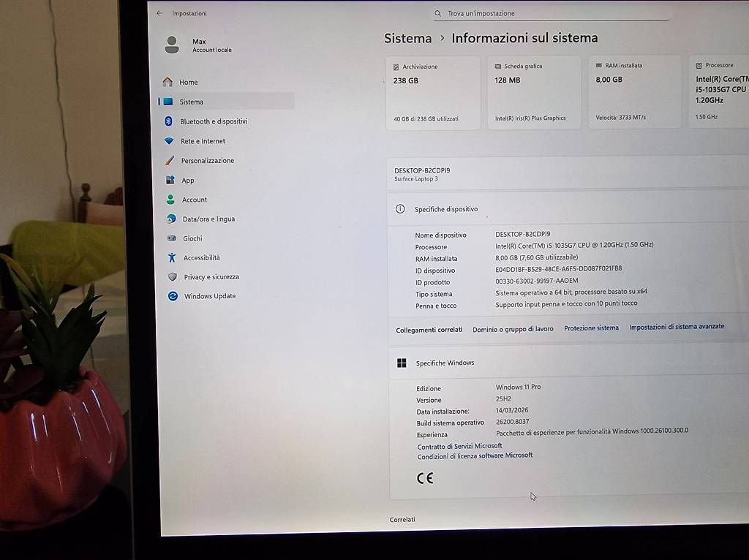This screenshot has height=560, width=749.
Task: Click the Account person icon
Action: 170,200
